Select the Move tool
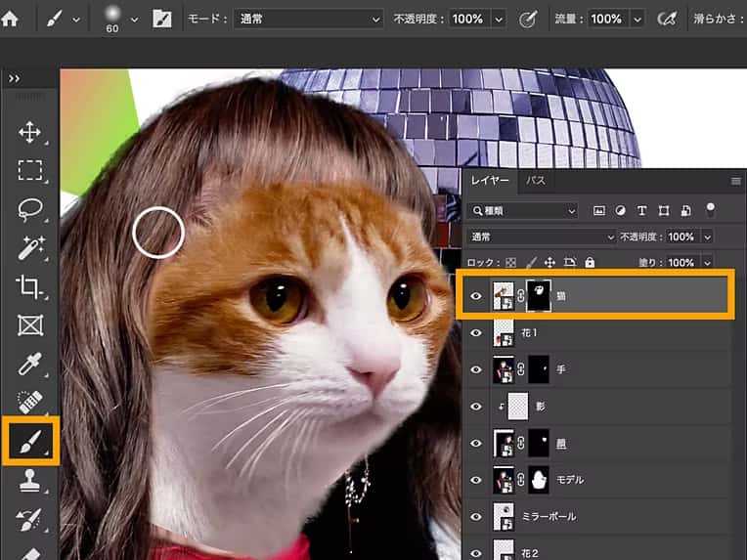This screenshot has width=747, height=560. 29,132
